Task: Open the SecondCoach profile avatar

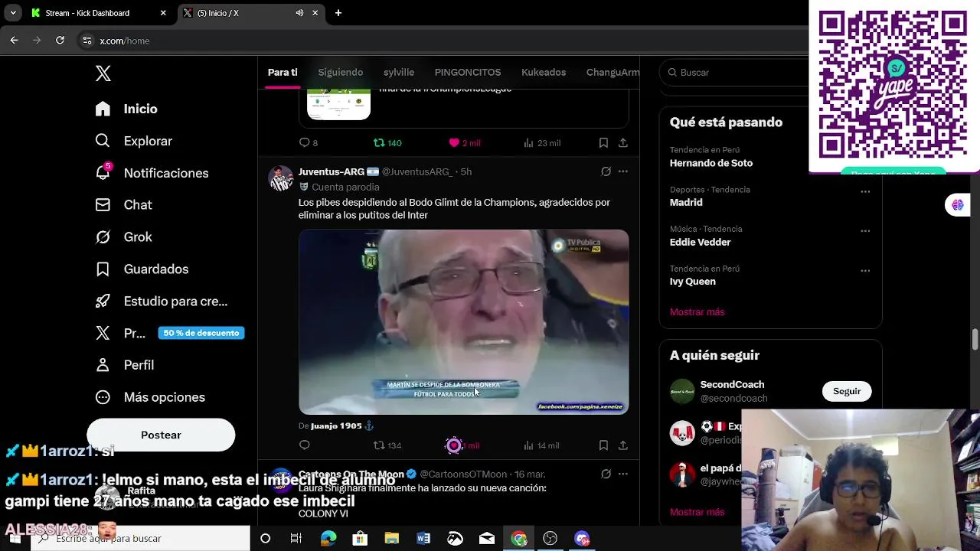Action: (682, 391)
